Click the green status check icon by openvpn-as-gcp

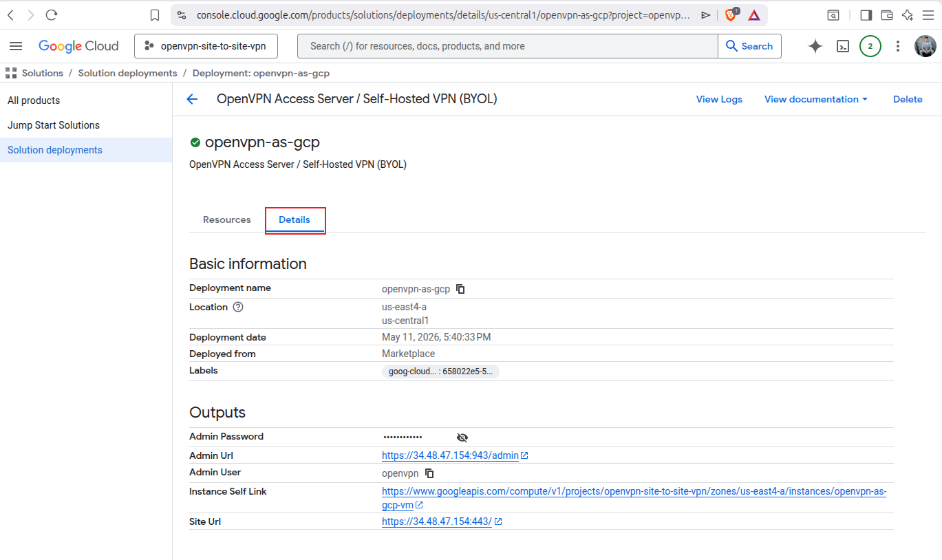195,142
